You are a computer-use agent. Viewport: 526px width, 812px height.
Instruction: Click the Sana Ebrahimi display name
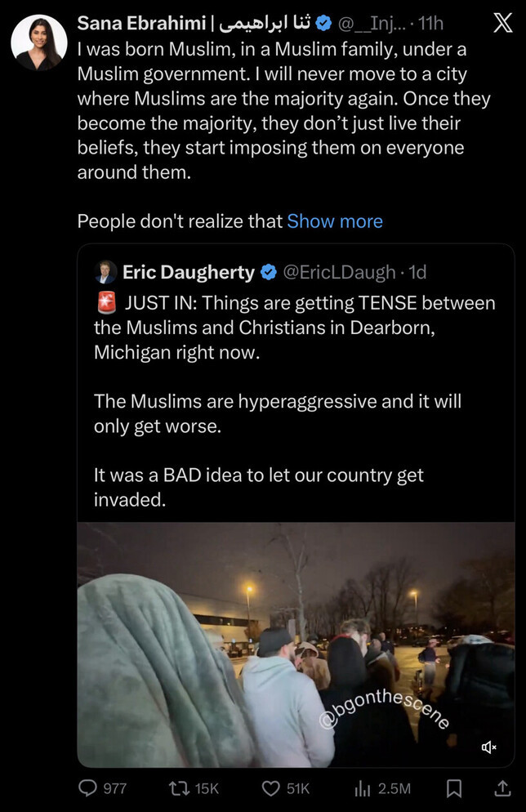(x=141, y=24)
